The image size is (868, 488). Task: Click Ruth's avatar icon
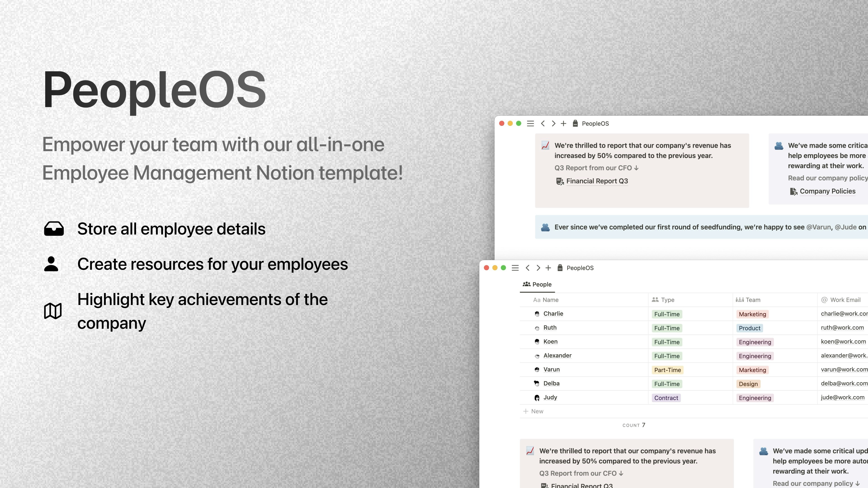click(537, 328)
